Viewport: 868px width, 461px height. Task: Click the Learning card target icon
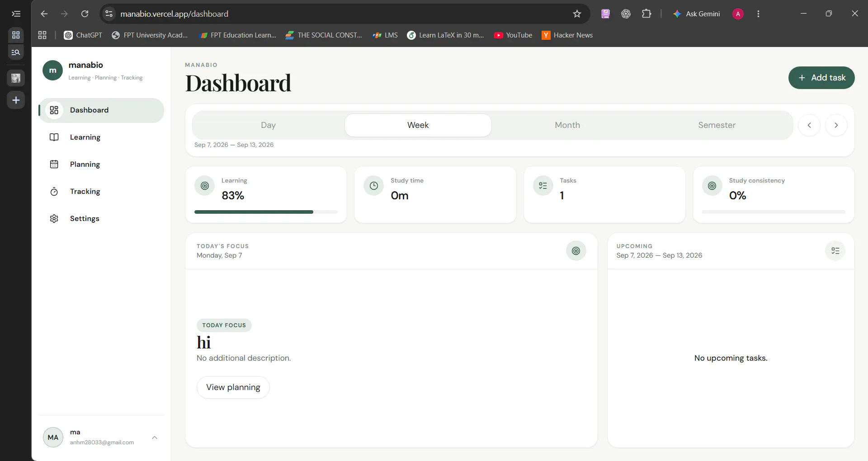click(205, 186)
